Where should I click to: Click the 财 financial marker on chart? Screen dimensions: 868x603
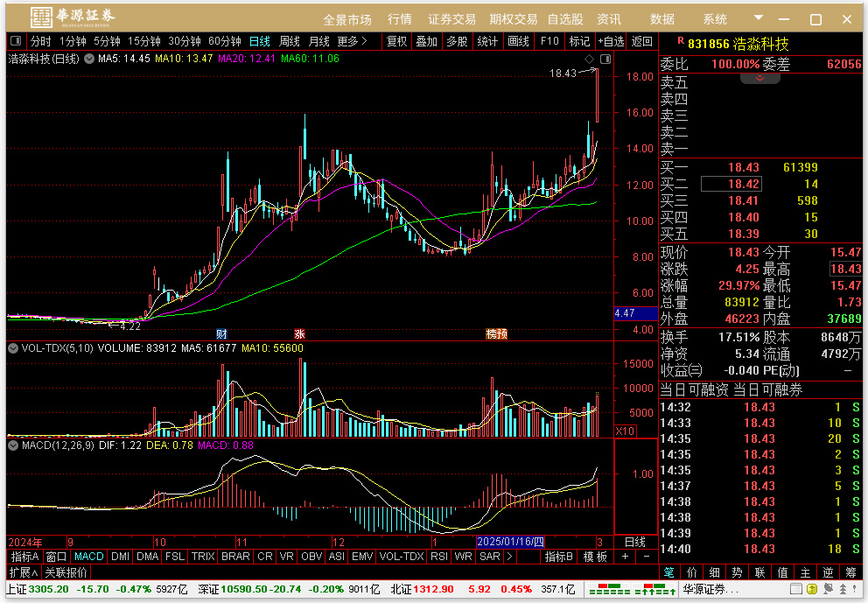click(x=221, y=334)
